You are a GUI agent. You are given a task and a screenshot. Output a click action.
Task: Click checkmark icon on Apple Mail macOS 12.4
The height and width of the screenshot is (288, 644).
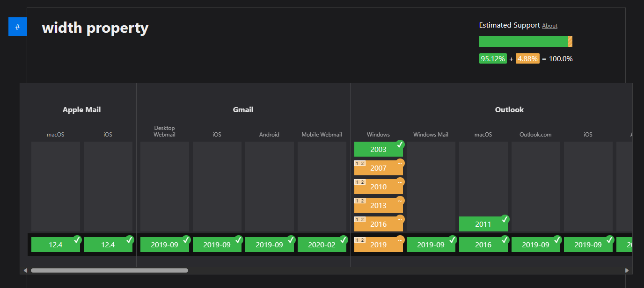point(77,240)
